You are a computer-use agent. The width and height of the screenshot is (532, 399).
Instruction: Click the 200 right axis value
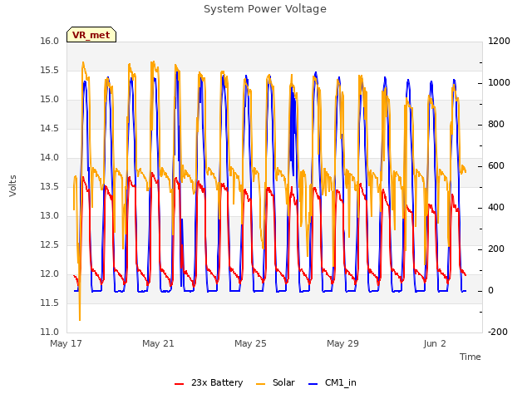coord(496,249)
